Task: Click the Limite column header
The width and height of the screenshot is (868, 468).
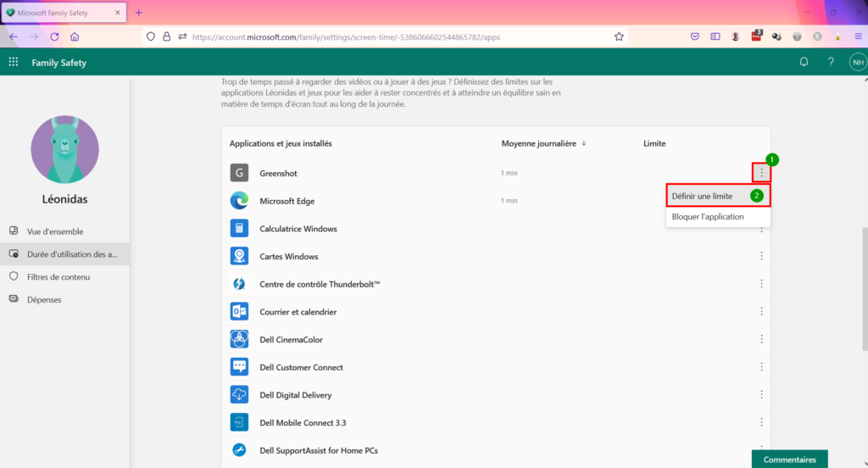Action: coord(654,143)
